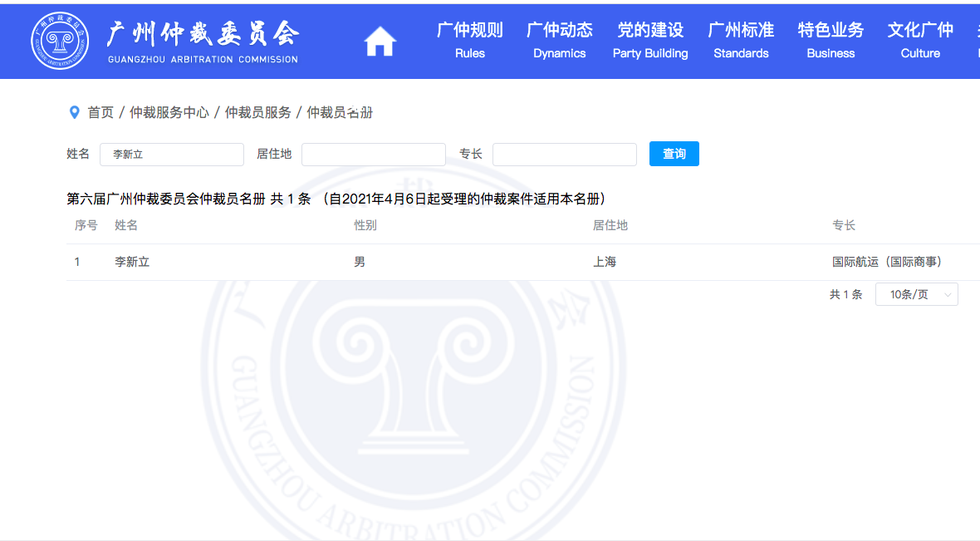Click the 上海 residence cell
This screenshot has width=980, height=541.
605,262
